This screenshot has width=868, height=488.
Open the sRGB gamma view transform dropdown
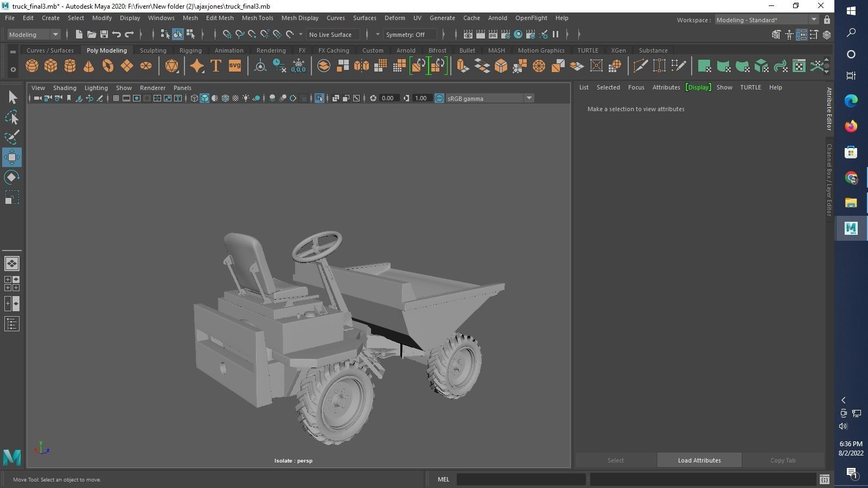tap(490, 98)
